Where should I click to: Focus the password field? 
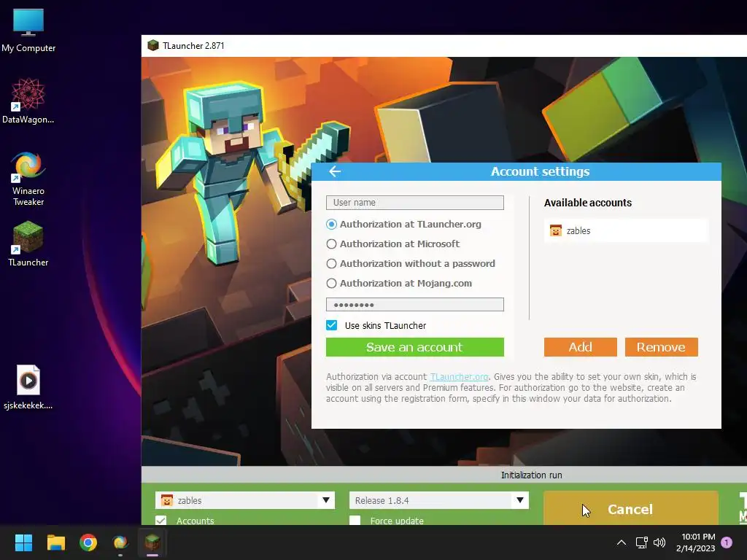tap(415, 304)
